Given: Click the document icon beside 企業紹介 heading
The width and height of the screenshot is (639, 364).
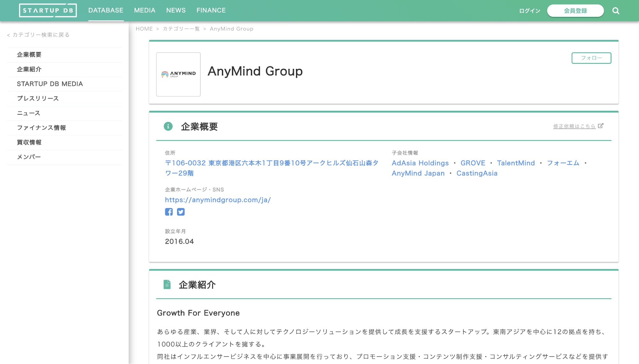Looking at the screenshot, I should coord(167,284).
